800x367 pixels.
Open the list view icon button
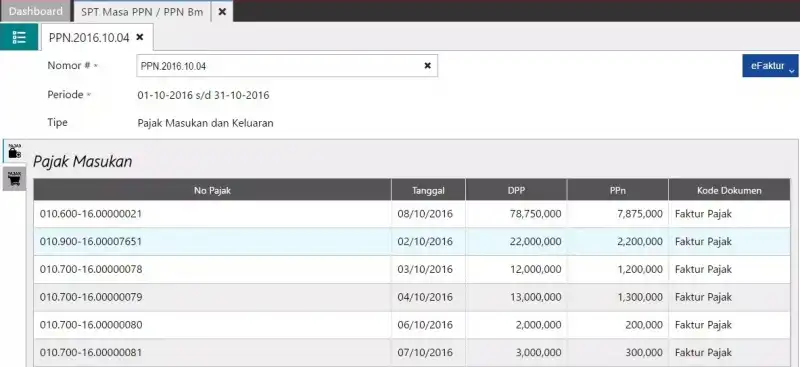point(19,37)
